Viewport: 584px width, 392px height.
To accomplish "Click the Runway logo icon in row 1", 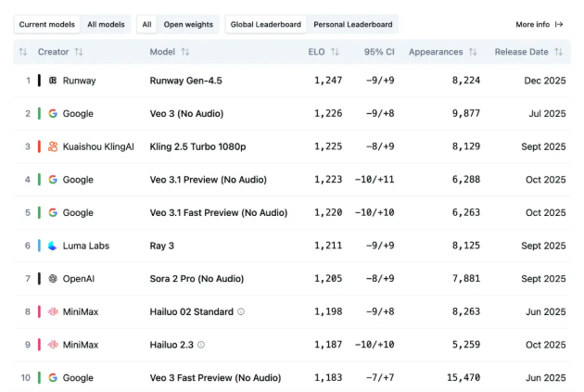I will (x=53, y=81).
